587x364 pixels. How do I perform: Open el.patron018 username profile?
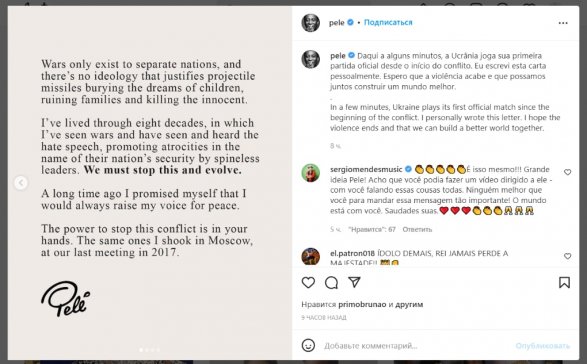[352, 254]
